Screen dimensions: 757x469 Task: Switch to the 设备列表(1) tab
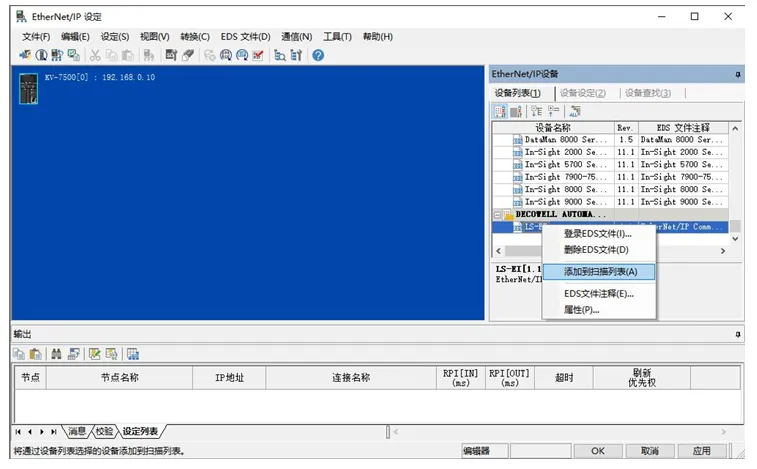pyautogui.click(x=518, y=93)
